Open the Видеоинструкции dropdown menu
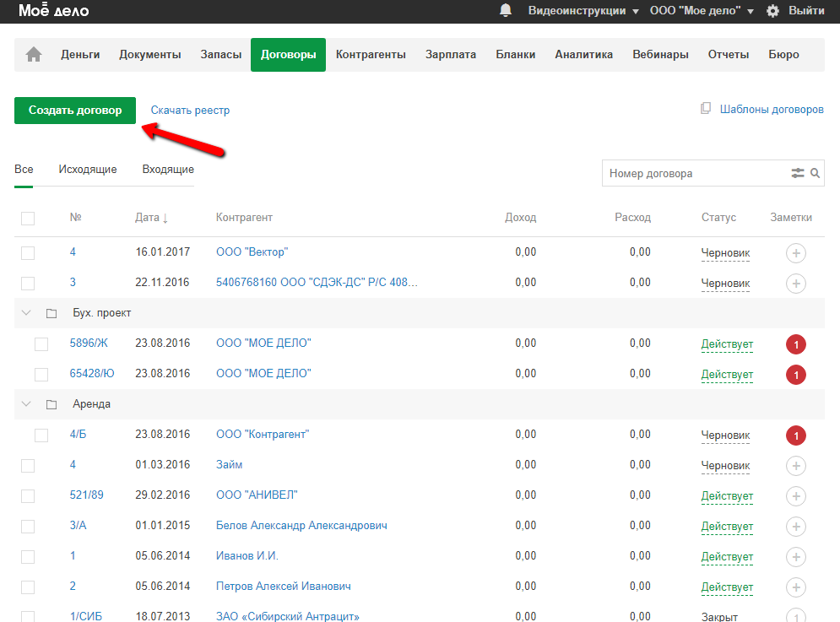The image size is (840, 622). click(x=583, y=11)
